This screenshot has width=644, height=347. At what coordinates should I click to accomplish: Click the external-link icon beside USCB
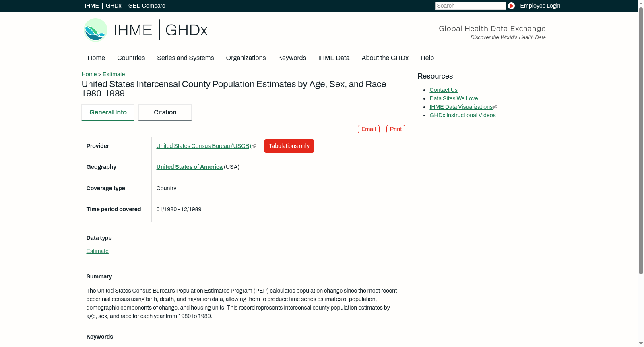[x=254, y=146]
